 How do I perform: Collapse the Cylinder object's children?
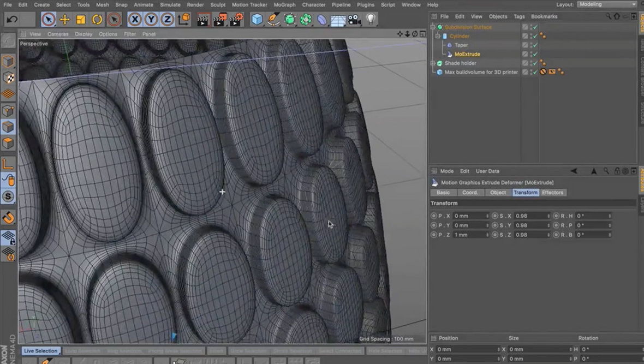click(438, 36)
